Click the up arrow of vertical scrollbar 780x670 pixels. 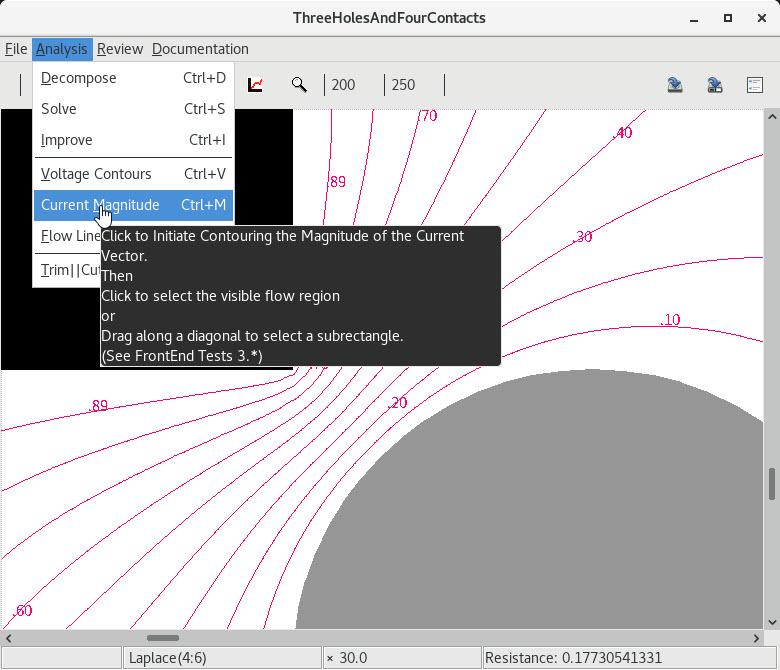772,118
